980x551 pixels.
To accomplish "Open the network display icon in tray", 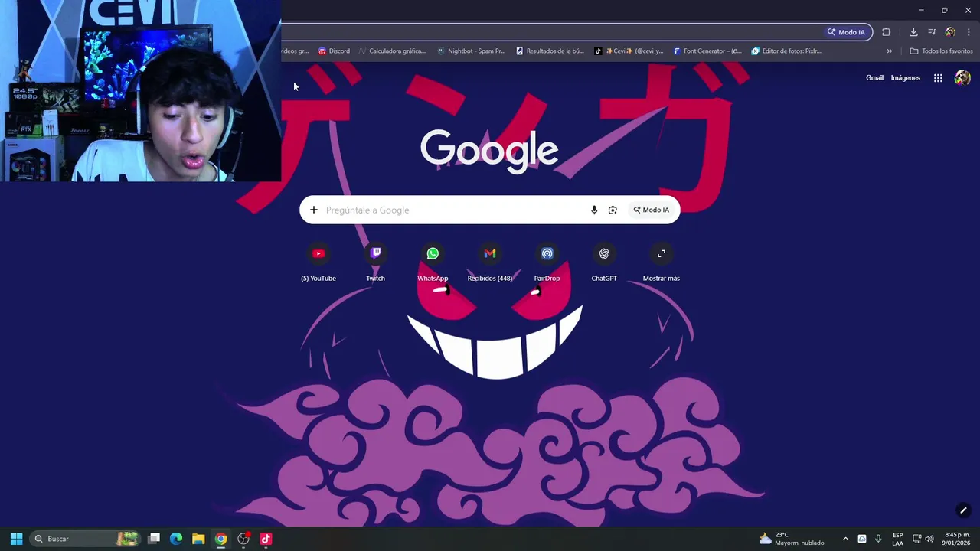I will tap(916, 539).
